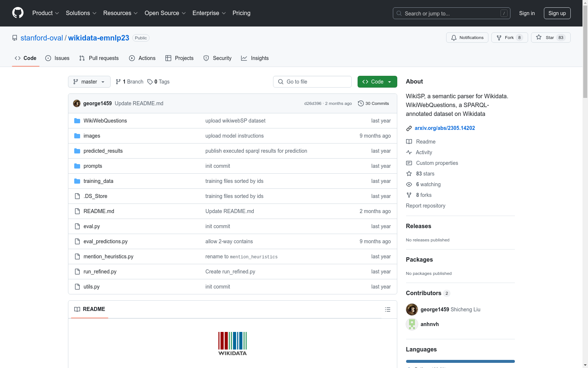The width and height of the screenshot is (588, 368).
Task: Focus the Search or jump to field
Action: [x=452, y=13]
